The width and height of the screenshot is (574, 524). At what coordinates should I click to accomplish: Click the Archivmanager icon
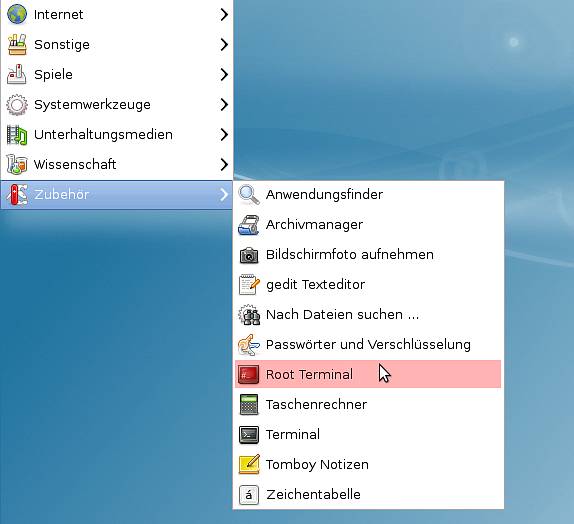coord(249,224)
